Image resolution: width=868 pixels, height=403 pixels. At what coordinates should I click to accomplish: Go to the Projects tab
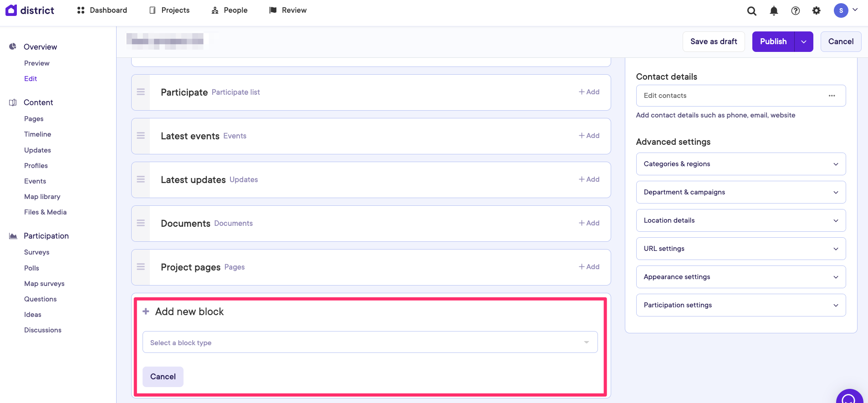[x=169, y=10]
